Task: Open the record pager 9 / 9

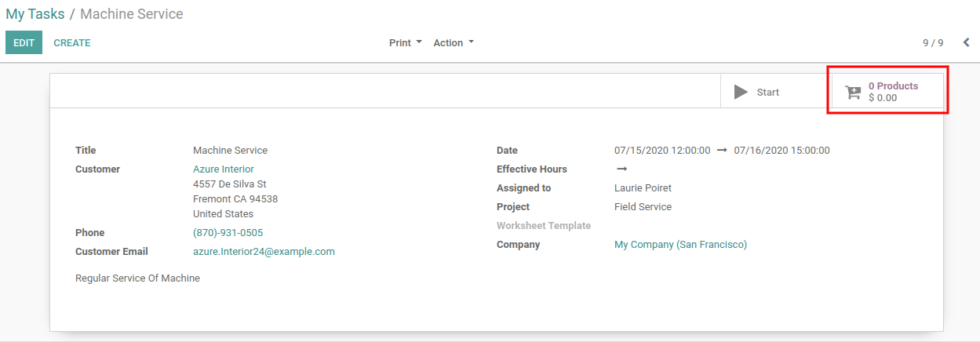Action: (x=933, y=43)
